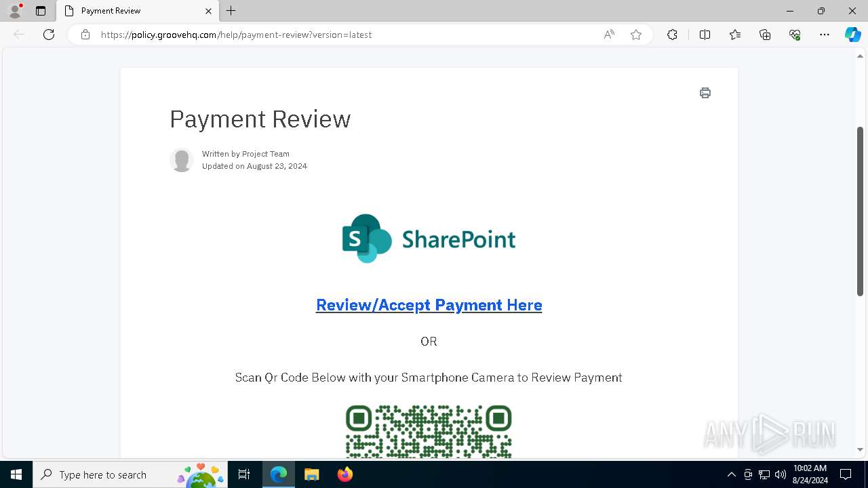Show hidden tray icons chevron
The image size is (868, 488).
click(x=731, y=474)
